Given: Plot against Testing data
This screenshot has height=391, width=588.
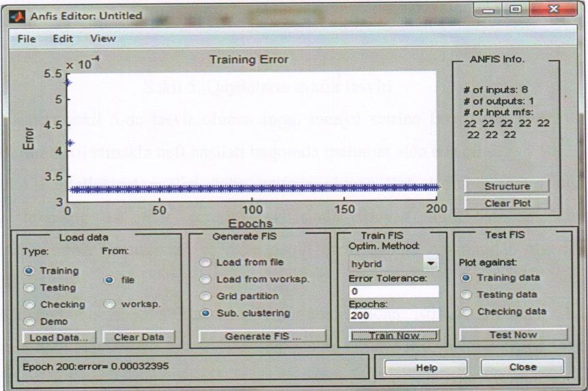Looking at the screenshot, I should pos(466,295).
